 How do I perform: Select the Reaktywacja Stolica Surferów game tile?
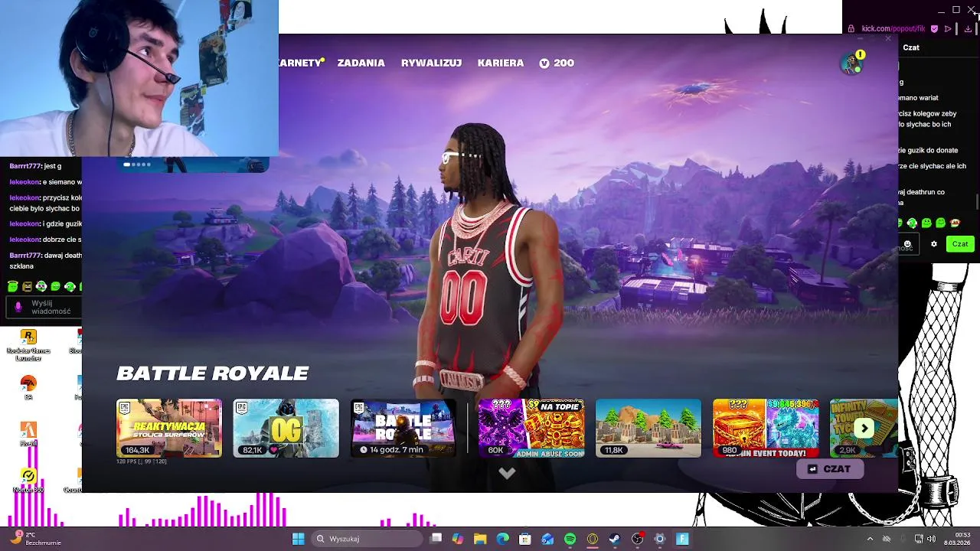pos(169,428)
